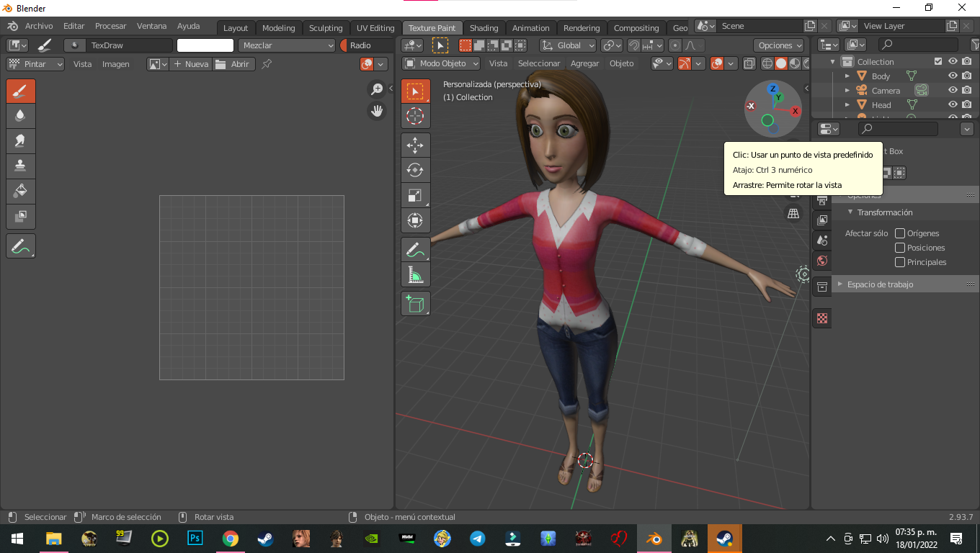Viewport: 980px width, 553px height.
Task: Select the Smear tool on the left toolbar
Action: pyautogui.click(x=20, y=140)
